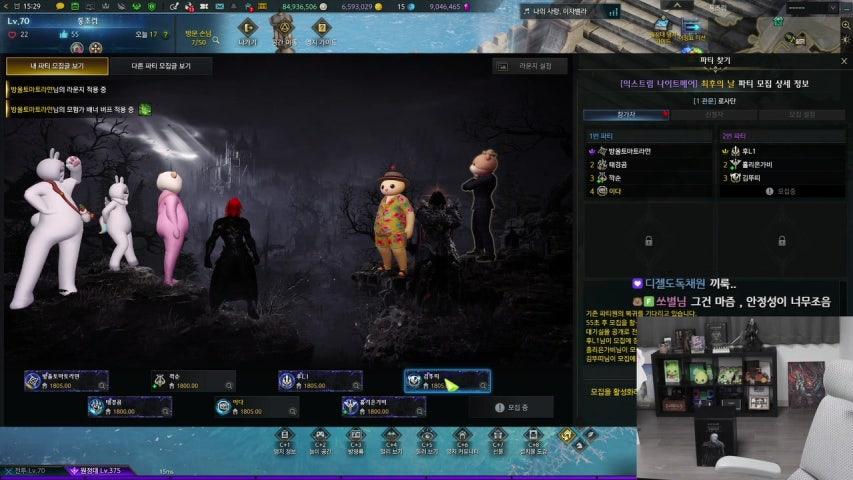Click the back arrow beside the clock

[x=5, y=7]
